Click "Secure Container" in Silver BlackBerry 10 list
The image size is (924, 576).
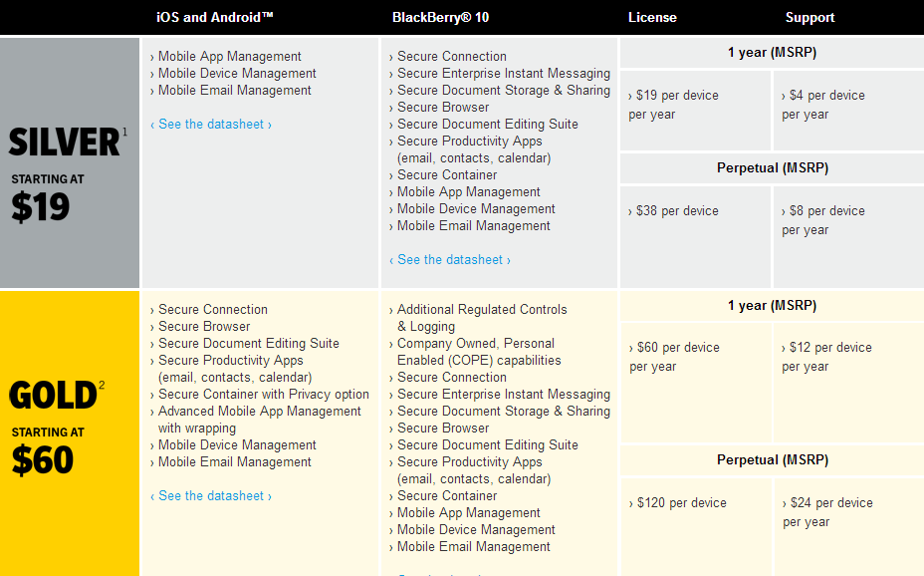[x=447, y=175]
